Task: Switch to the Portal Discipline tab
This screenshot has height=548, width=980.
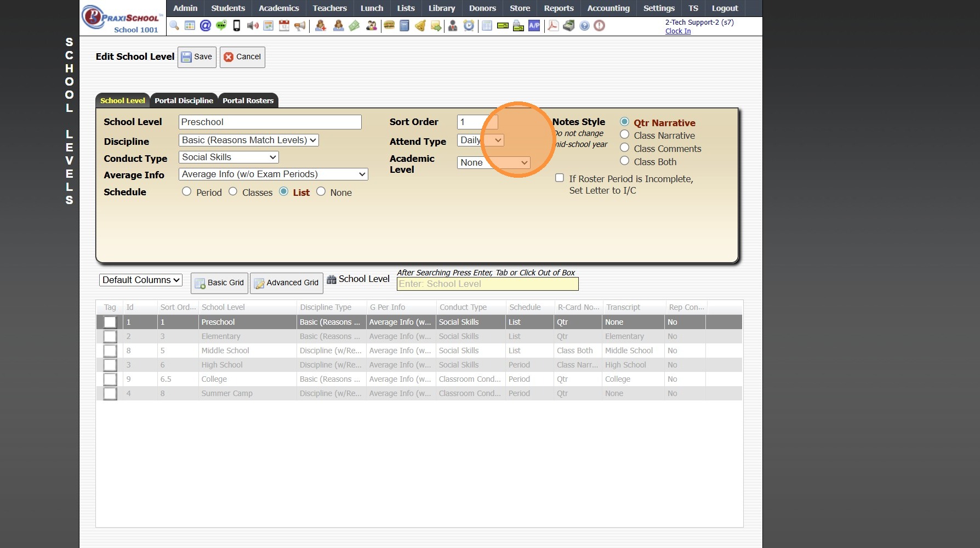Action: click(184, 100)
